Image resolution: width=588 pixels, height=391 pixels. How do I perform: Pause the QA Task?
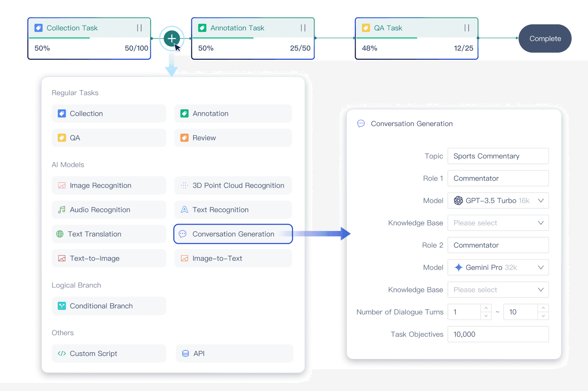tap(467, 28)
